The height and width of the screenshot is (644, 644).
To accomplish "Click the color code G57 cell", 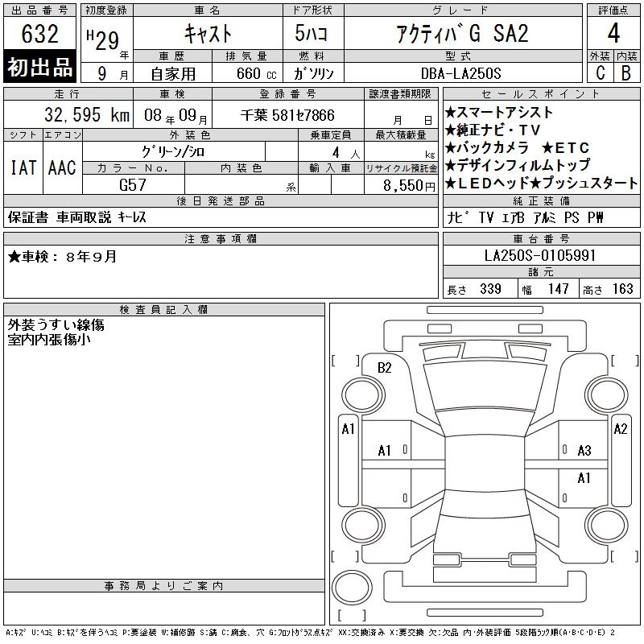I will click(133, 184).
